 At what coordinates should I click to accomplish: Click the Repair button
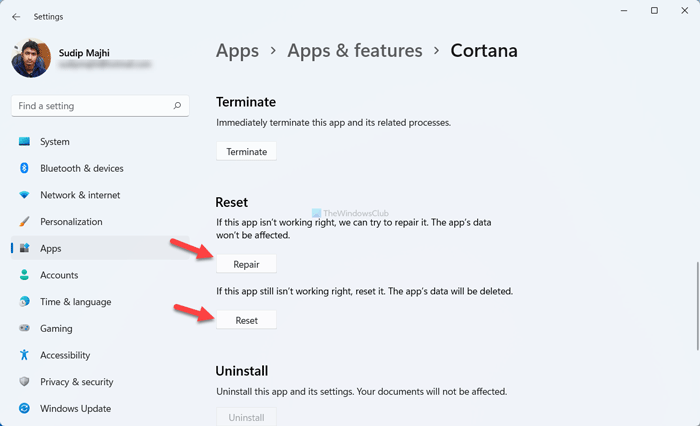pyautogui.click(x=246, y=264)
